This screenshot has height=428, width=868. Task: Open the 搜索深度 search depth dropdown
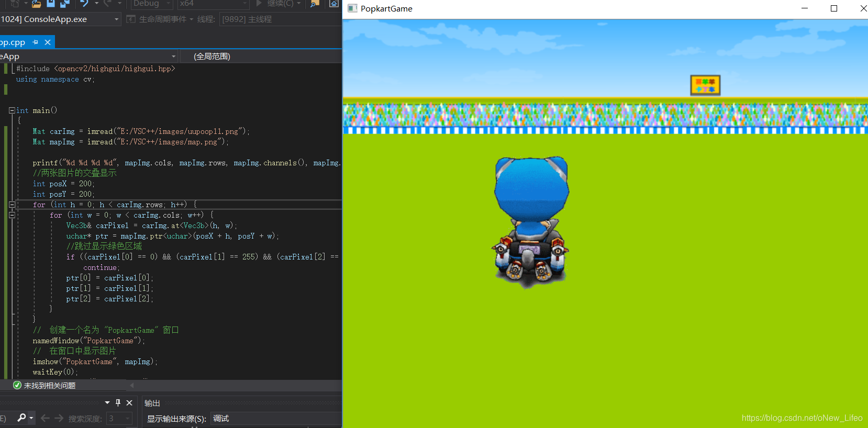tap(119, 419)
